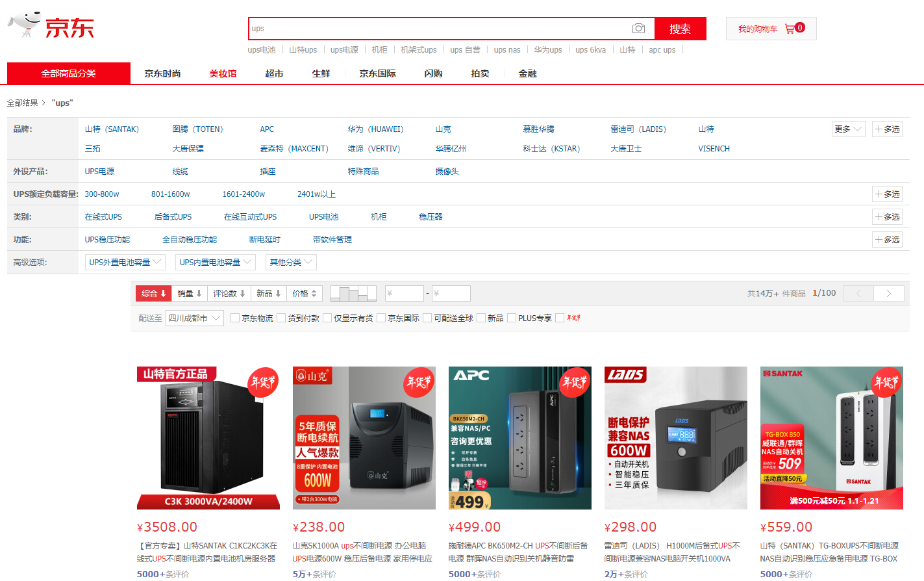Enable the PLUS专享 filter checkbox
924x581 pixels.
tap(512, 318)
